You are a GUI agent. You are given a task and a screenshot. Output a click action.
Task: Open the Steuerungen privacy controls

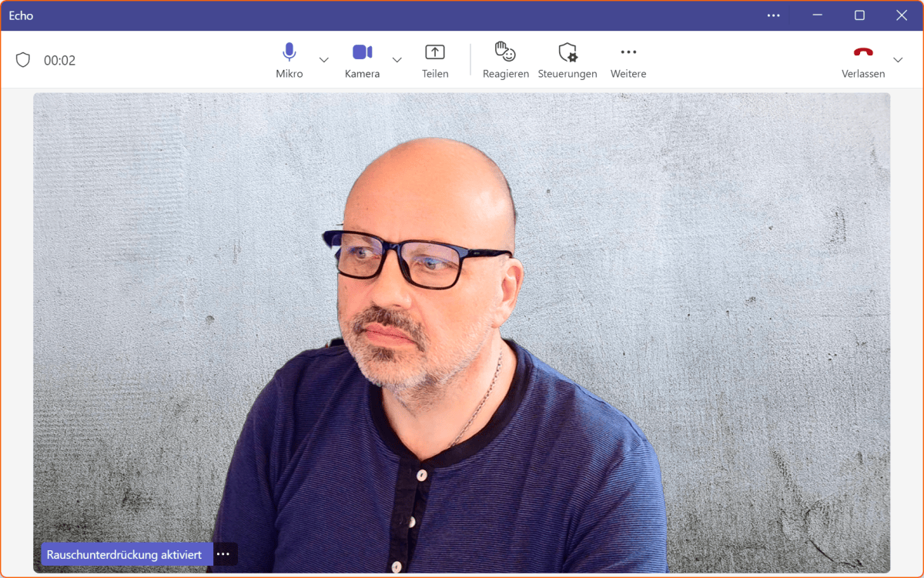point(567,60)
